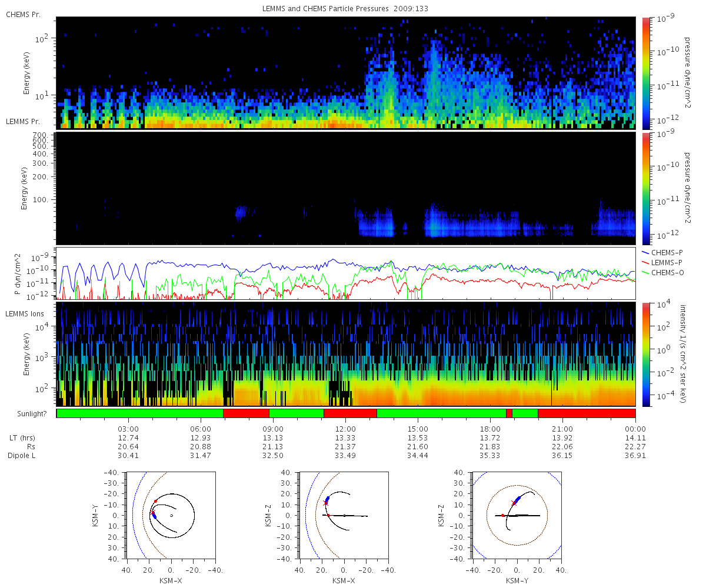The width and height of the screenshot is (706, 588).
Task: Click the KSM-X versus KSM-Z orbit plot
Action: click(344, 515)
